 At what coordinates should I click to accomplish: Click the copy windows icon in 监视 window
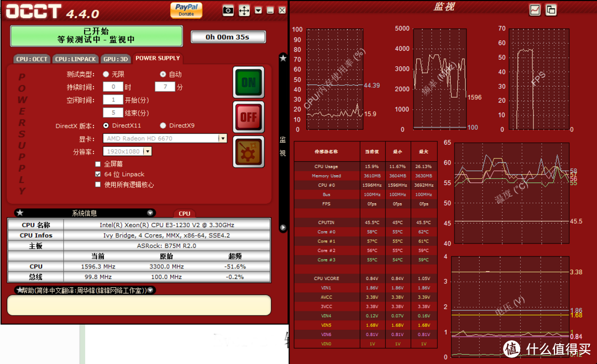coord(551,10)
